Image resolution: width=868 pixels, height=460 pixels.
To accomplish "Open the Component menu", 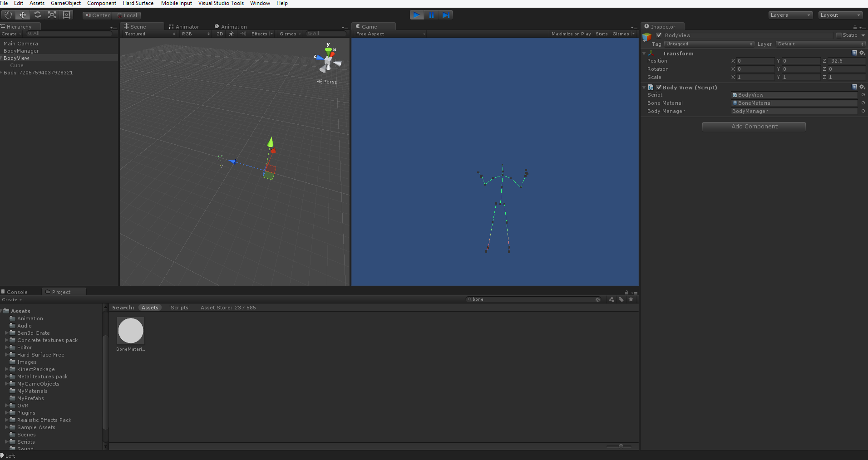I will point(102,3).
